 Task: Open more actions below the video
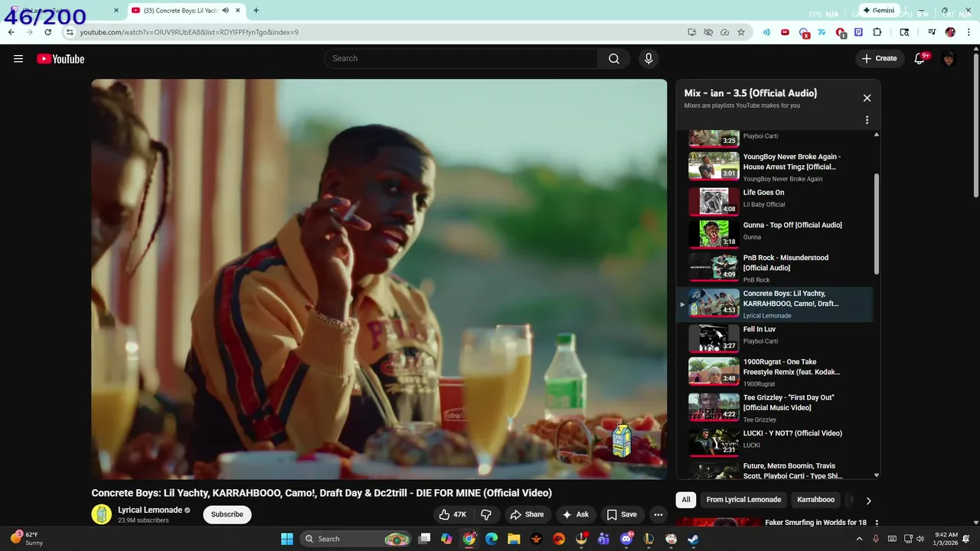(658, 514)
